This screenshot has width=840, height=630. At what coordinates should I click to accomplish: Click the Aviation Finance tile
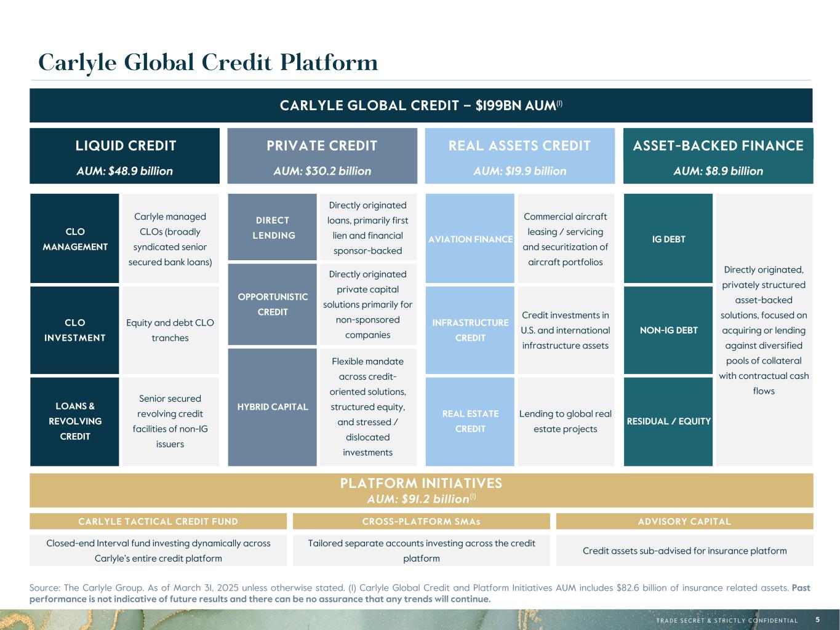(470, 239)
